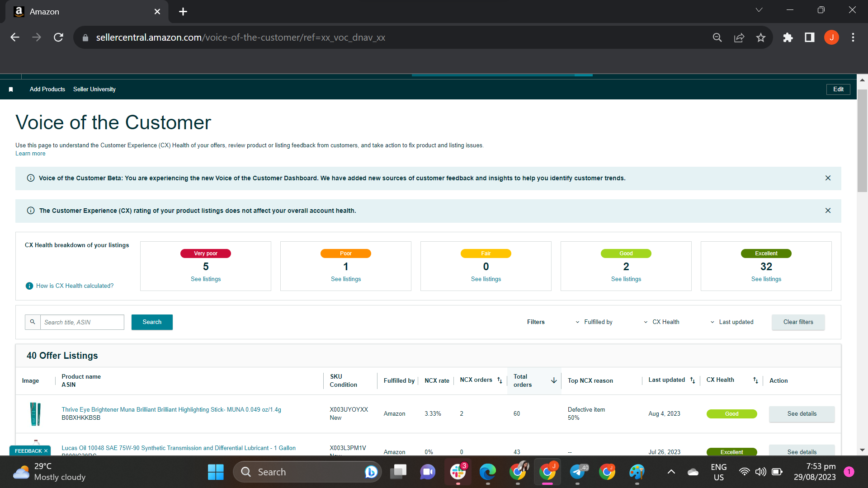
Task: Open Task View in the taskbar
Action: coord(398,472)
